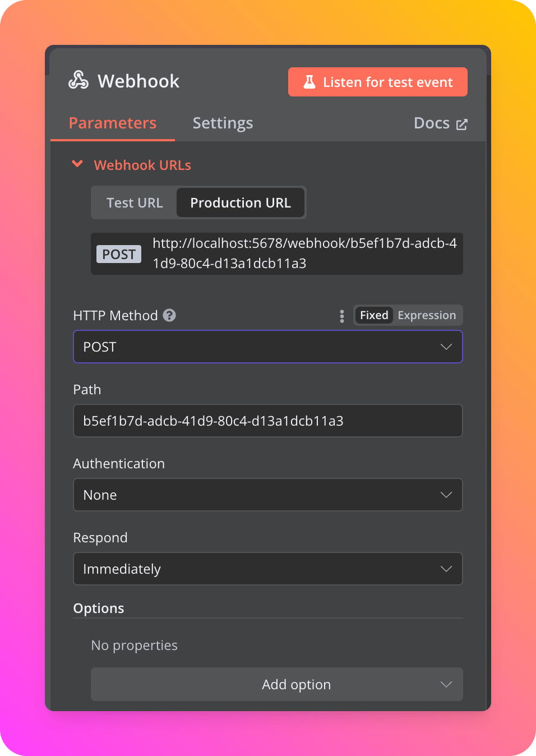Click into the Path input field

(268, 421)
